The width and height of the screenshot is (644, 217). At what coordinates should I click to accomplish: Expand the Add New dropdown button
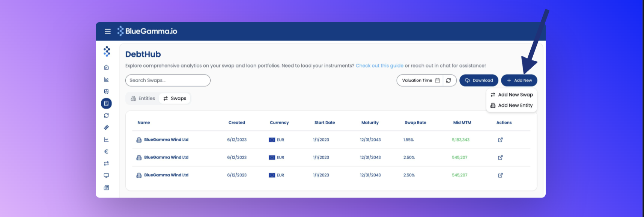pos(519,80)
